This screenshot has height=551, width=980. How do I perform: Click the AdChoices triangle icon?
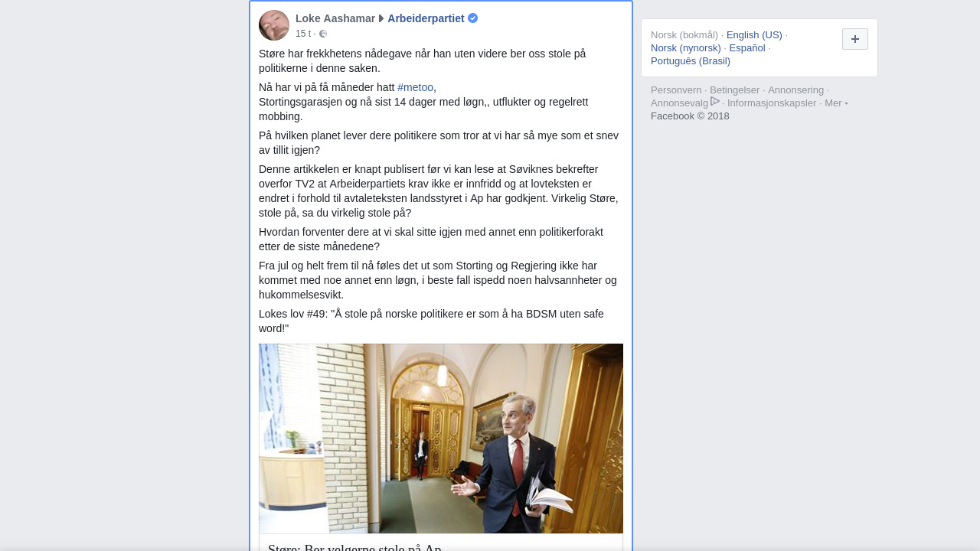(x=715, y=101)
